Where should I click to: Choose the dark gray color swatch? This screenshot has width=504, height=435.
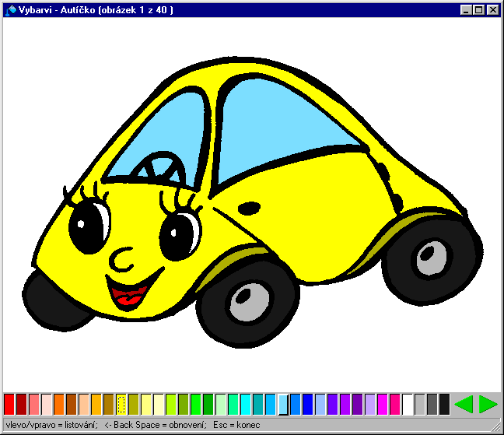tap(432, 404)
